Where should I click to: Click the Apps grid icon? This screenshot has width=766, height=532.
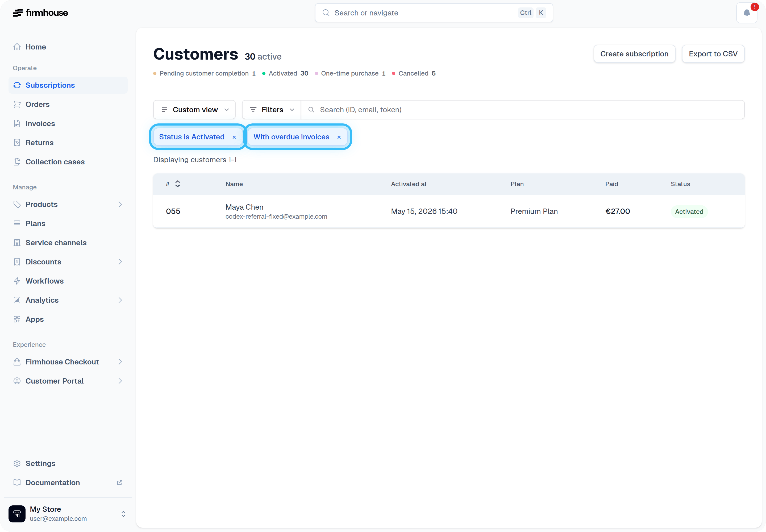17,319
